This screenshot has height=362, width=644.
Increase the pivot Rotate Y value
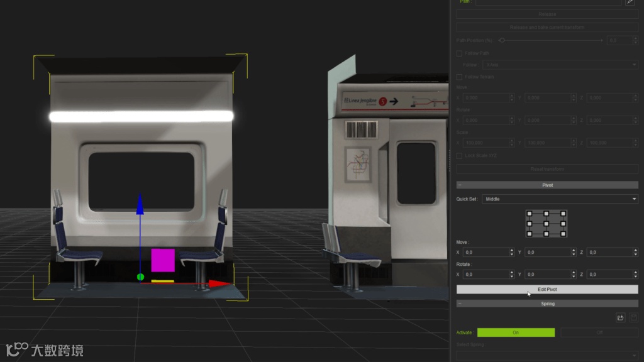(x=574, y=272)
